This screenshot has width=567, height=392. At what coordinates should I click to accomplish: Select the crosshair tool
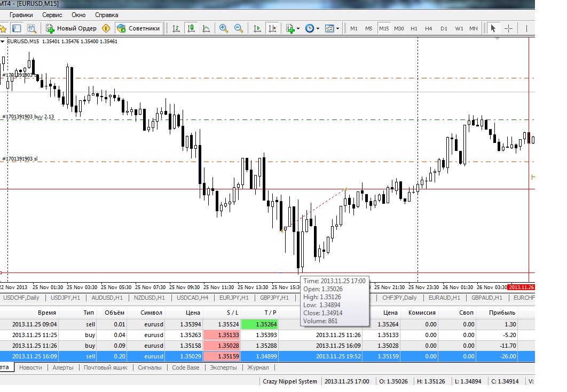point(508,28)
